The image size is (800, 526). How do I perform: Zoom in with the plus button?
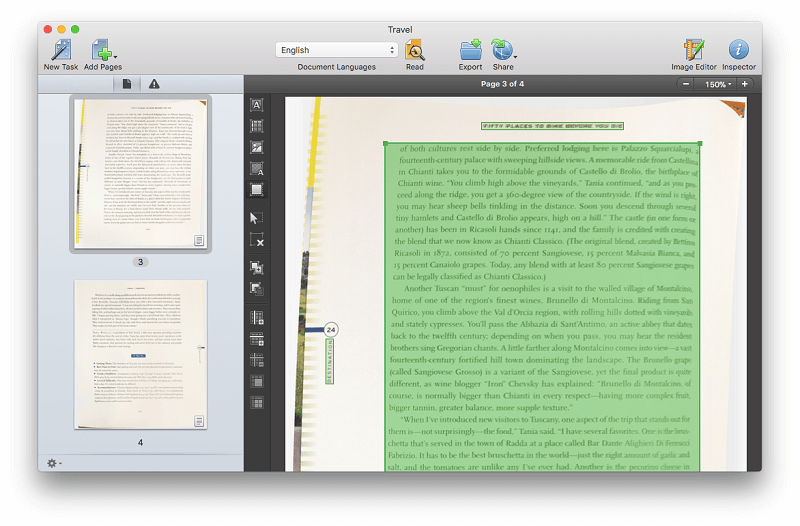point(744,84)
